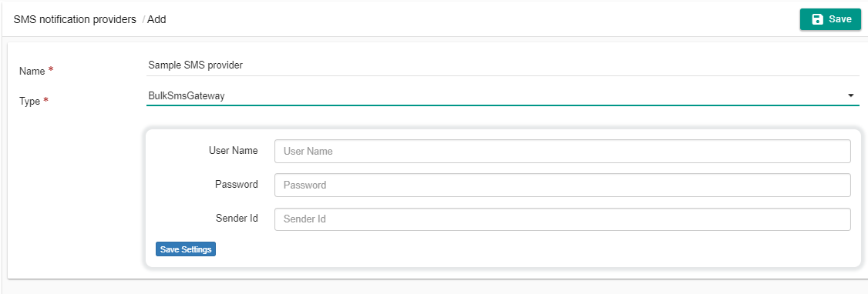The width and height of the screenshot is (868, 294).
Task: Expand the Type dropdown arrow caret
Action: (x=851, y=95)
